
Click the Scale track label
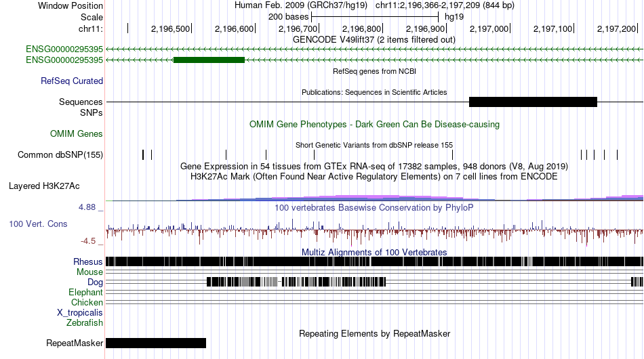tap(92, 17)
